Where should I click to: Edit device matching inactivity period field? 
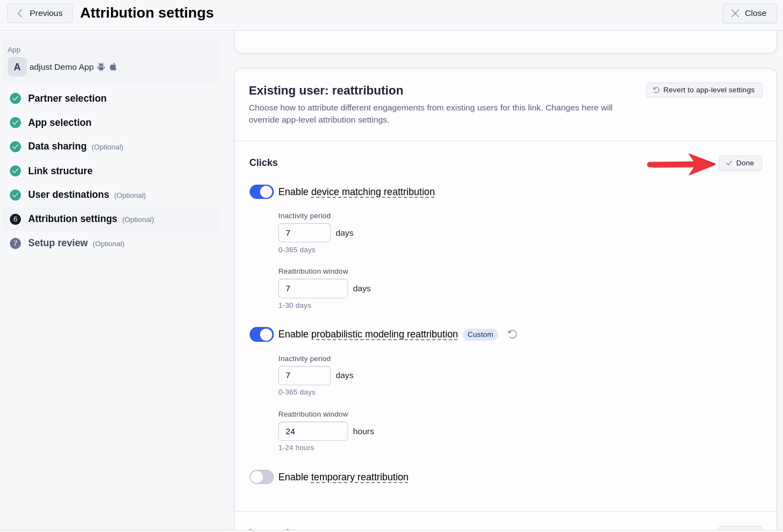click(305, 233)
